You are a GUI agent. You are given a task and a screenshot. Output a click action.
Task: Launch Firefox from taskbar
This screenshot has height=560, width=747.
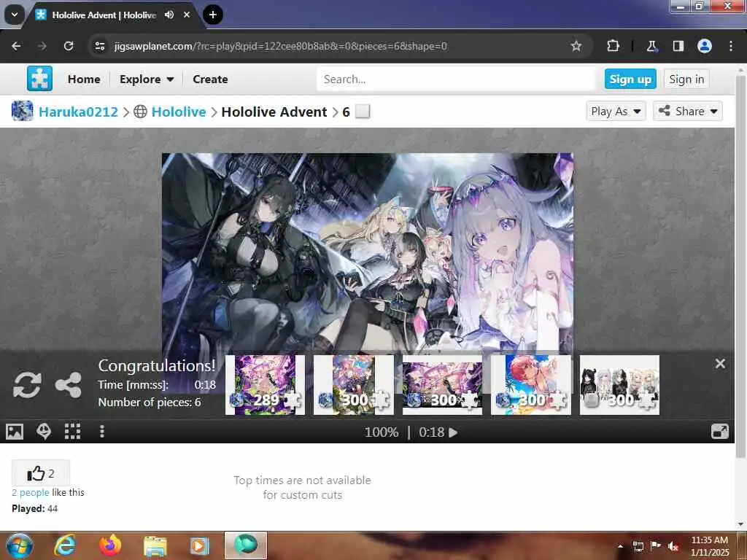110,545
